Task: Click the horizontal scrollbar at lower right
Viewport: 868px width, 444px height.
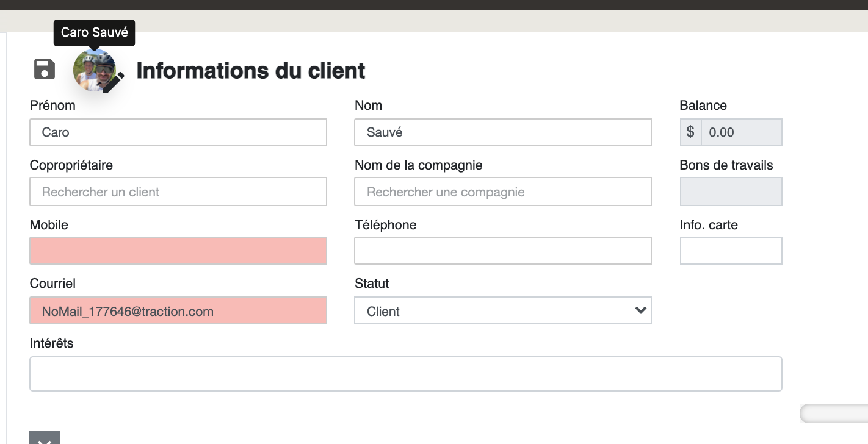Action: pyautogui.click(x=834, y=414)
